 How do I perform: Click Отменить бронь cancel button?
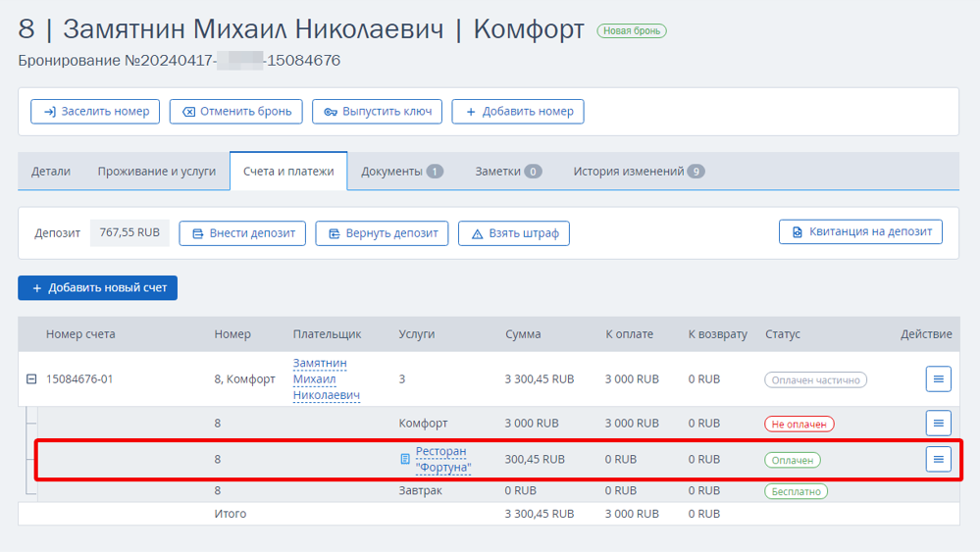coord(236,111)
